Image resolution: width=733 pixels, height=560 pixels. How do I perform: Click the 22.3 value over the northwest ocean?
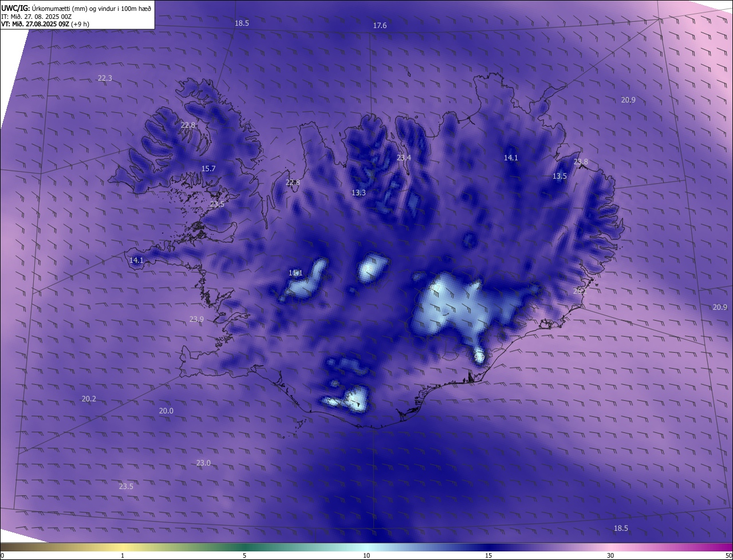105,78
